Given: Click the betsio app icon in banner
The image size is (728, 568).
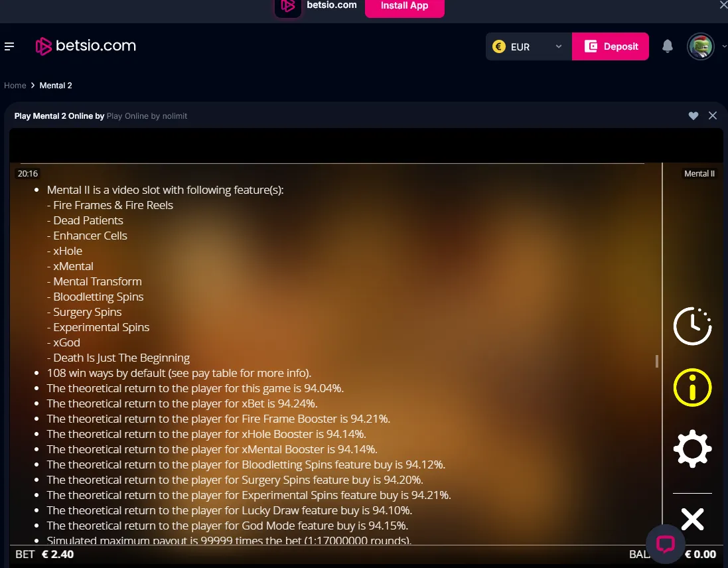Looking at the screenshot, I should coord(288,7).
